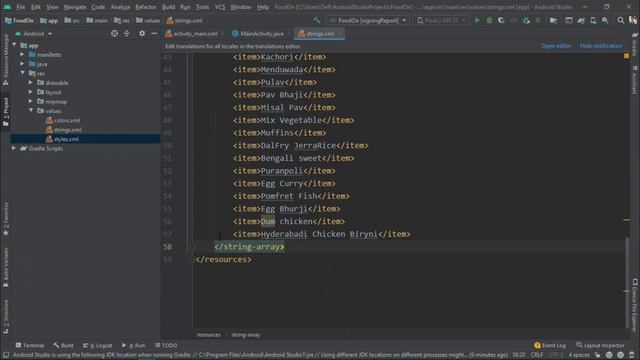Click the Hide notification link
This screenshot has height=360, width=640.
coord(601,46)
